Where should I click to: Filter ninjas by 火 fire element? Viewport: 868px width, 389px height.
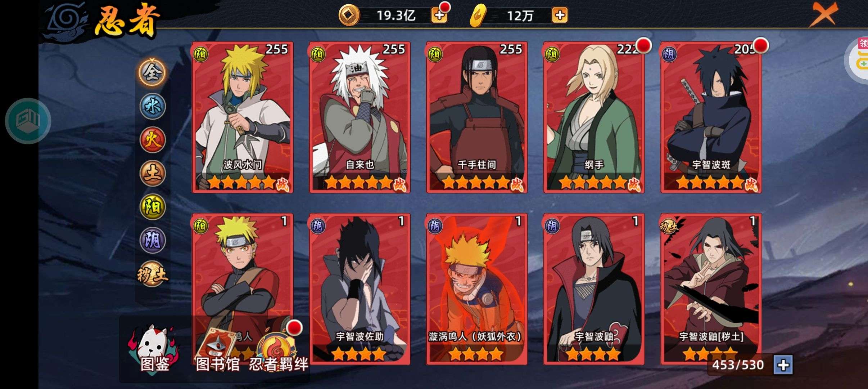click(x=153, y=140)
